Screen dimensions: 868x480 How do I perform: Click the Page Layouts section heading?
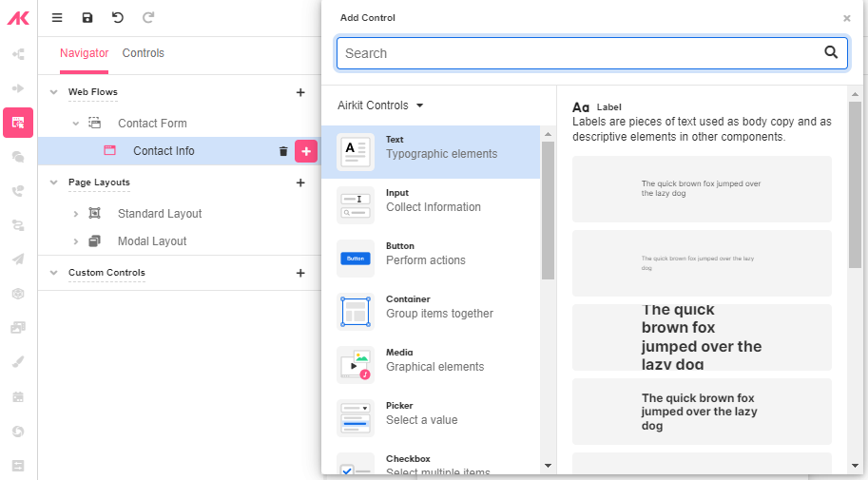99,182
